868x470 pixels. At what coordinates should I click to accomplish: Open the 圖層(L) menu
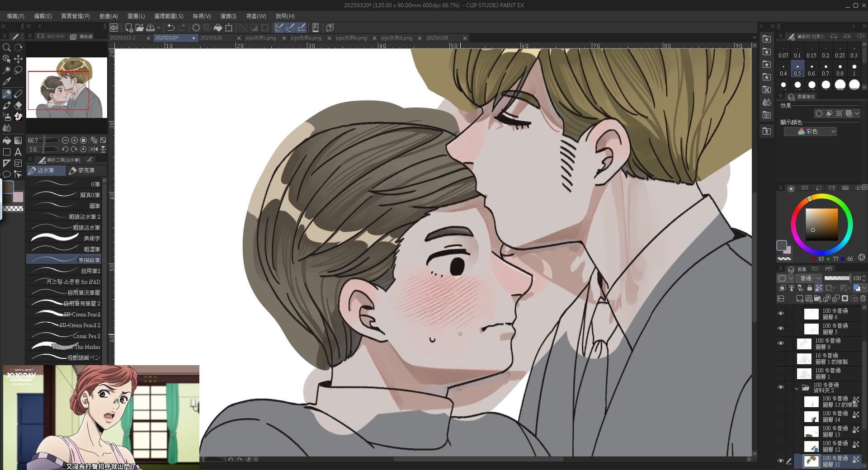136,16
